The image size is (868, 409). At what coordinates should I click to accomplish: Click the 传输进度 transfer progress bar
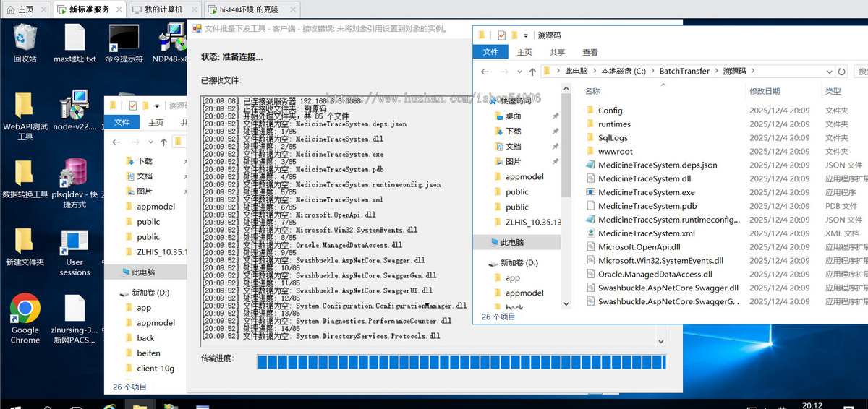pyautogui.click(x=461, y=362)
